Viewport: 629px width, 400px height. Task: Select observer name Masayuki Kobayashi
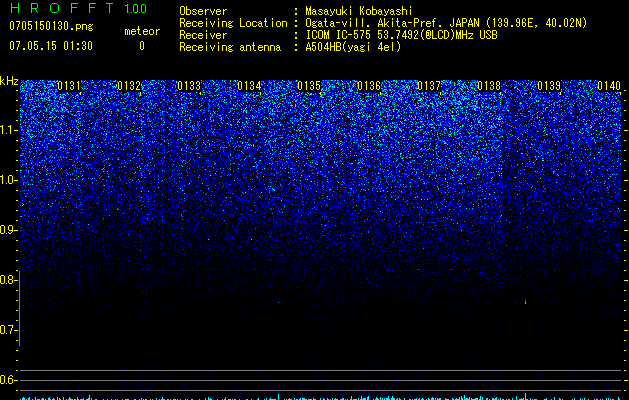[359, 11]
